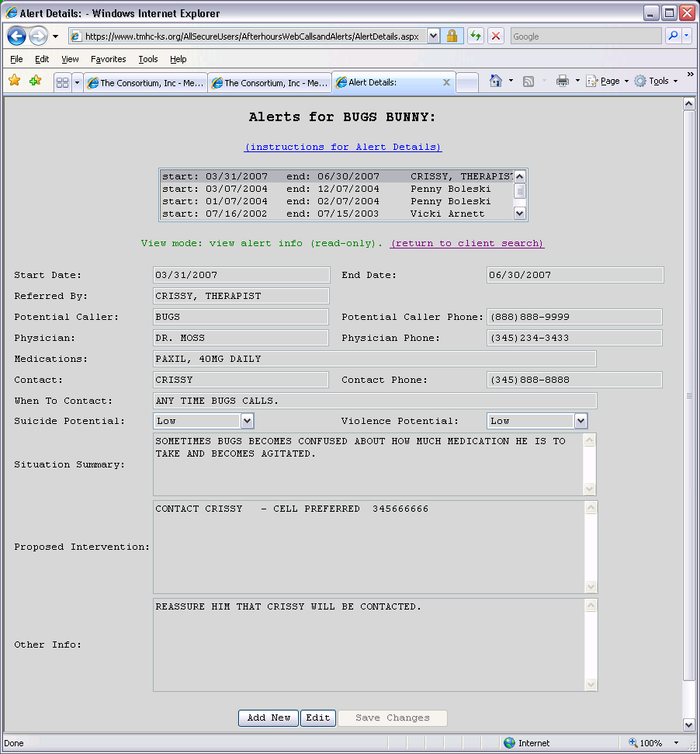The image size is (700, 754).
Task: Click alert list scroll down arrow
Action: (x=520, y=213)
